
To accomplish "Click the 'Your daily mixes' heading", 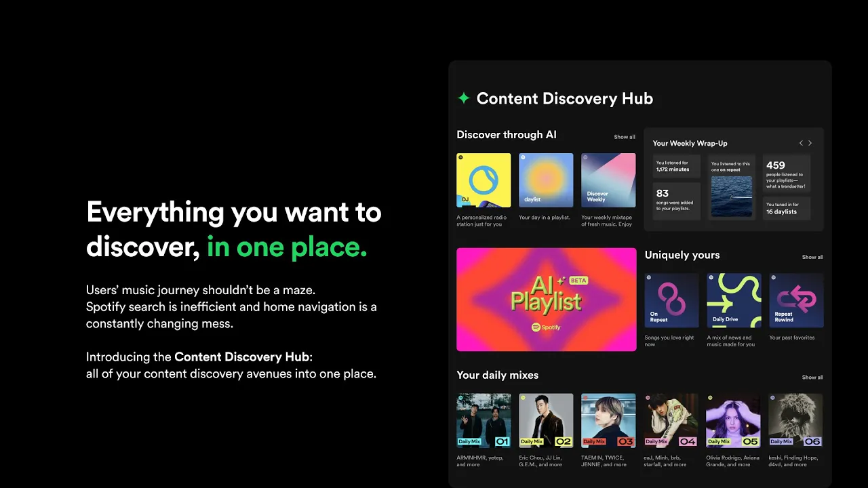I will coord(497,375).
